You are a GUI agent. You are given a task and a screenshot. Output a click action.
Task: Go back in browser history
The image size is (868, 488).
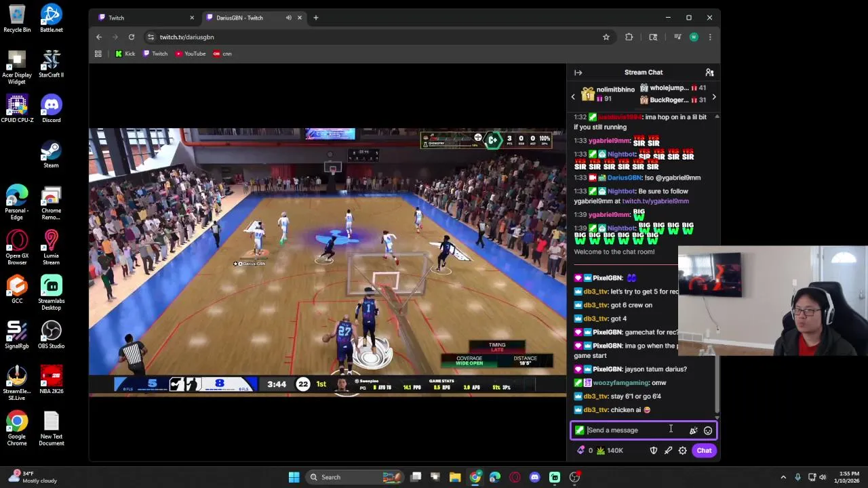pos(99,37)
